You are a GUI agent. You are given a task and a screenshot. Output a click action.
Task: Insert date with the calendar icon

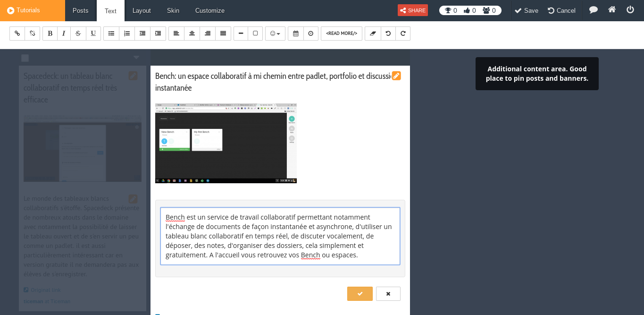point(296,34)
